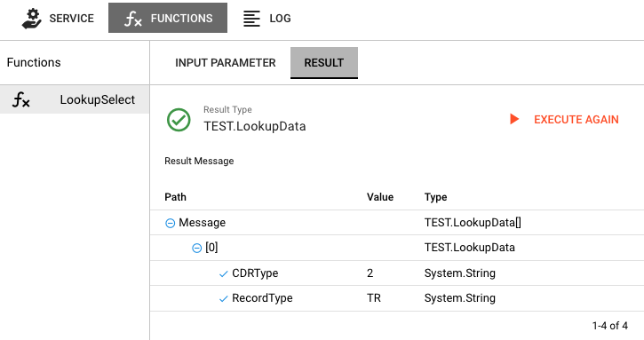Image resolution: width=644 pixels, height=340 pixels.
Task: Click the service gear-hand icon
Action: (x=32, y=19)
